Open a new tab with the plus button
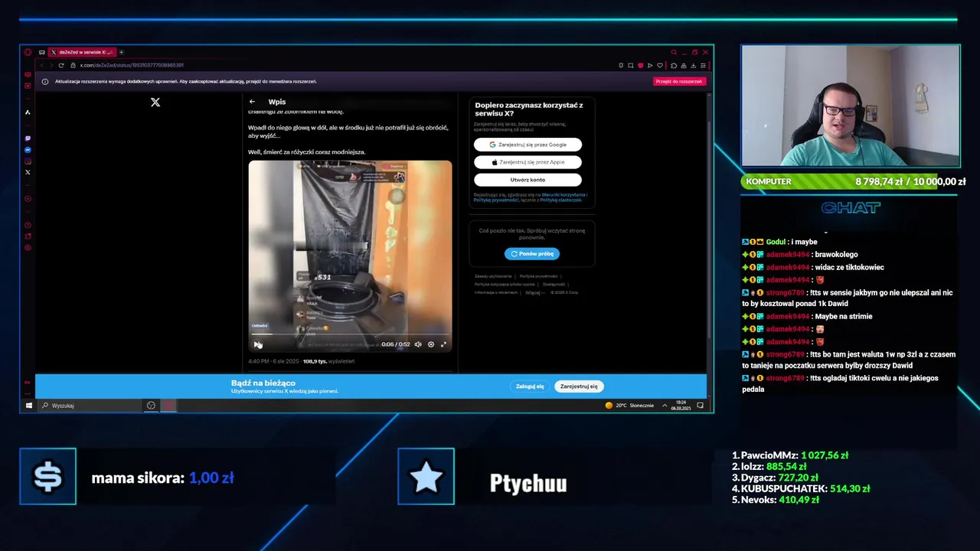 point(121,52)
